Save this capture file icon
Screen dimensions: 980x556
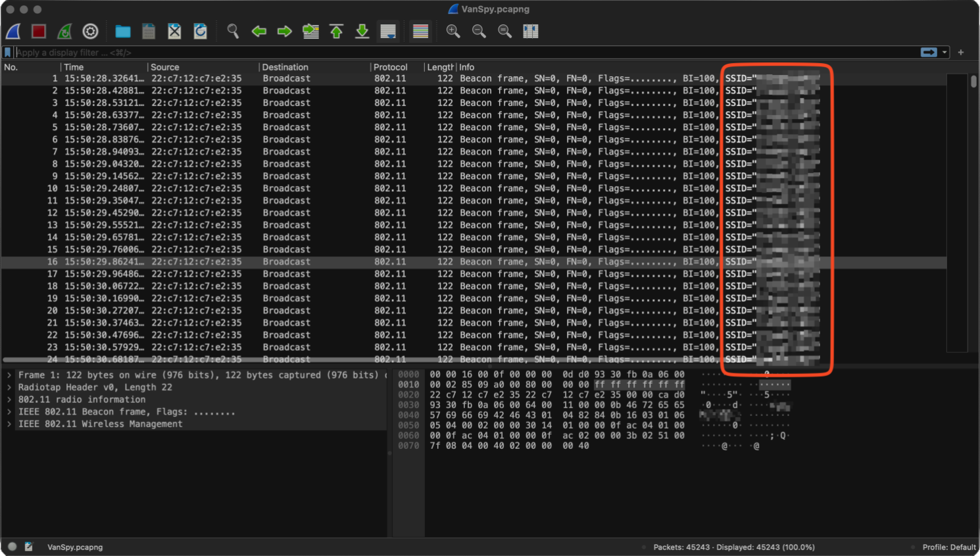[x=149, y=31]
